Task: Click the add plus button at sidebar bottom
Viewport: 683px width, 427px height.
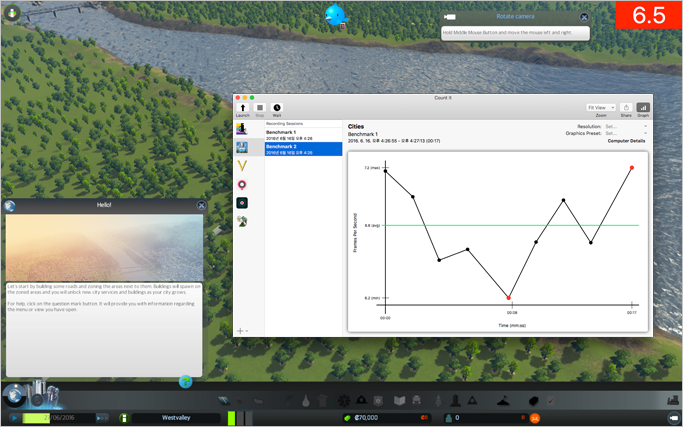Action: point(240,331)
